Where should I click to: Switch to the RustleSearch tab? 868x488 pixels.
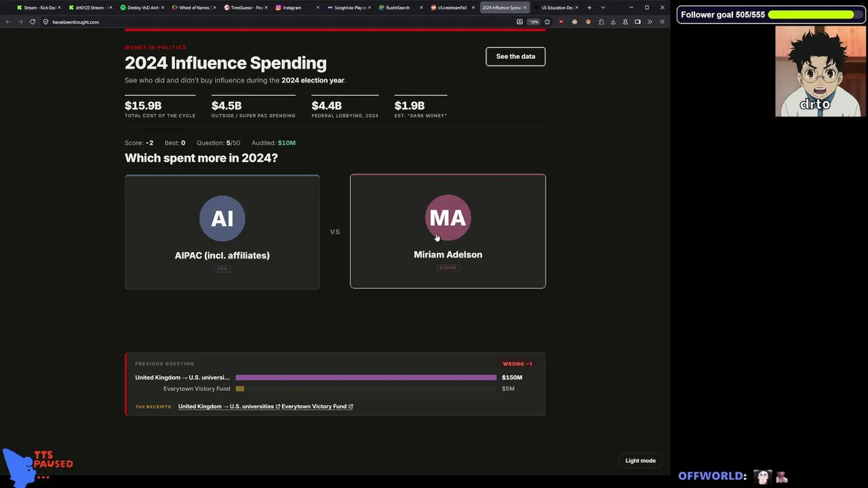[400, 7]
